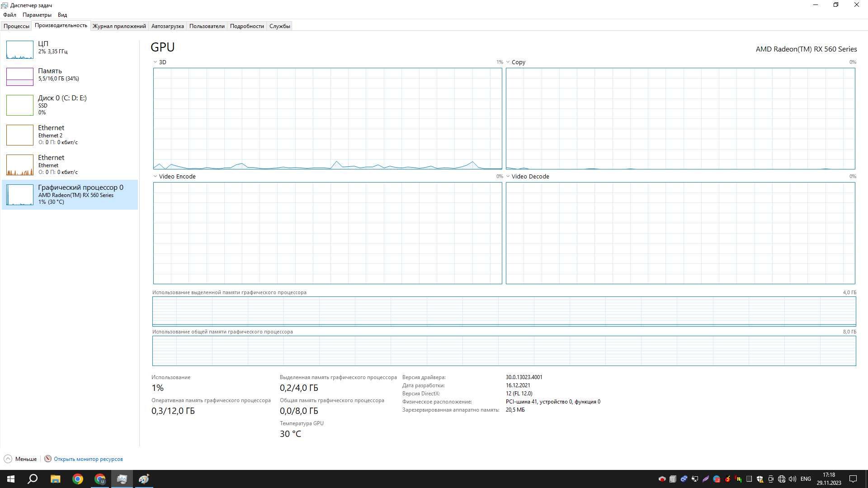
Task: Click the Video Decode graph area
Action: coord(680,233)
